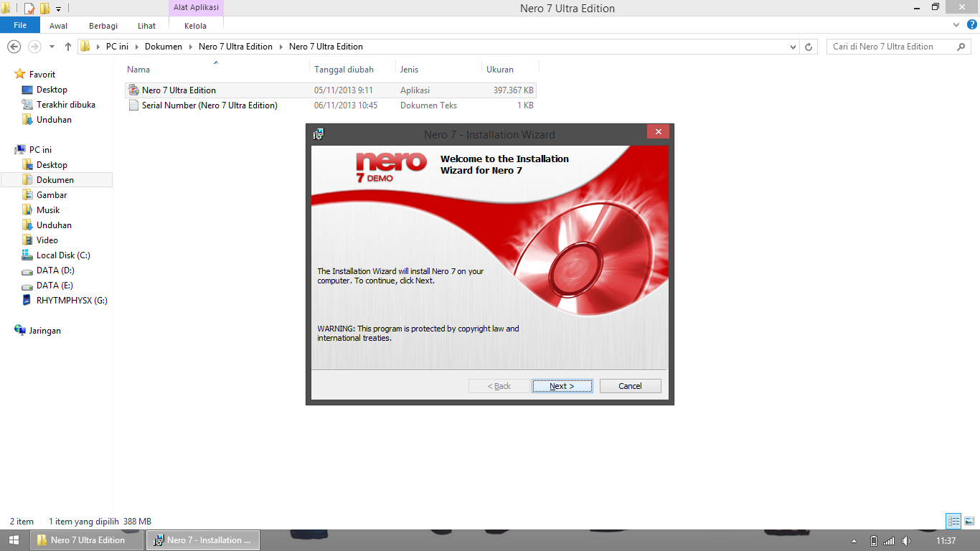This screenshot has width=980, height=551.
Task: Open Jaringan network icon
Action: [x=20, y=331]
